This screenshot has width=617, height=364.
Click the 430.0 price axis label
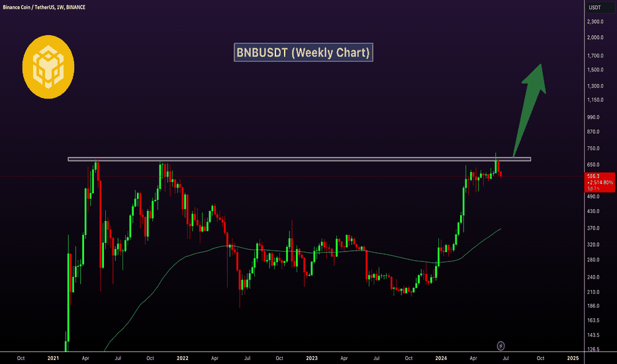coord(593,211)
